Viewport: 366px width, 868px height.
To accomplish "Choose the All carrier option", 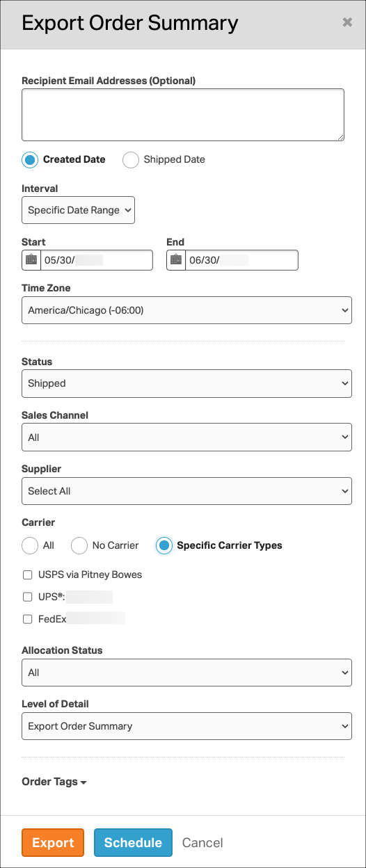I will pos(30,546).
